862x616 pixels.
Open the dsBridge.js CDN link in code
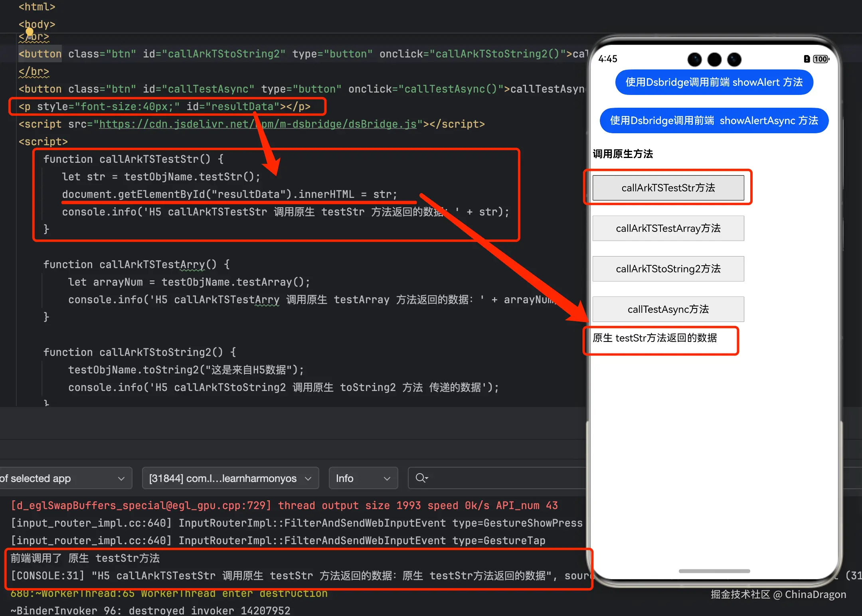[258, 124]
